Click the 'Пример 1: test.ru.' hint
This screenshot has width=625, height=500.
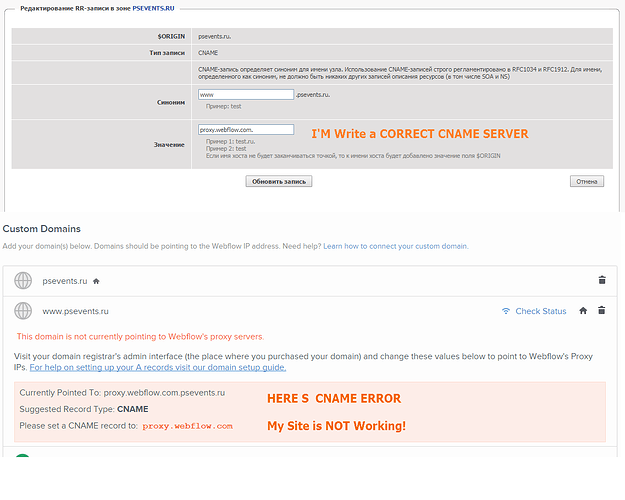pyautogui.click(x=230, y=142)
